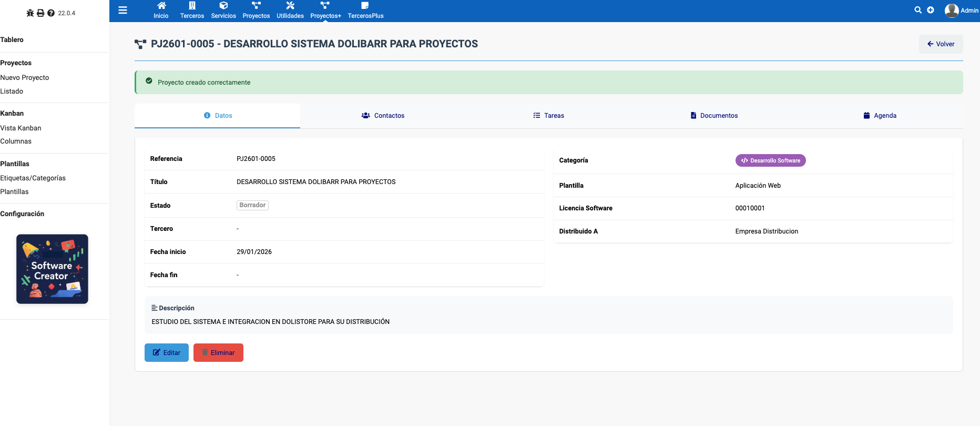The height and width of the screenshot is (426, 980).
Task: Switch to the Contactos tab
Action: 383,116
